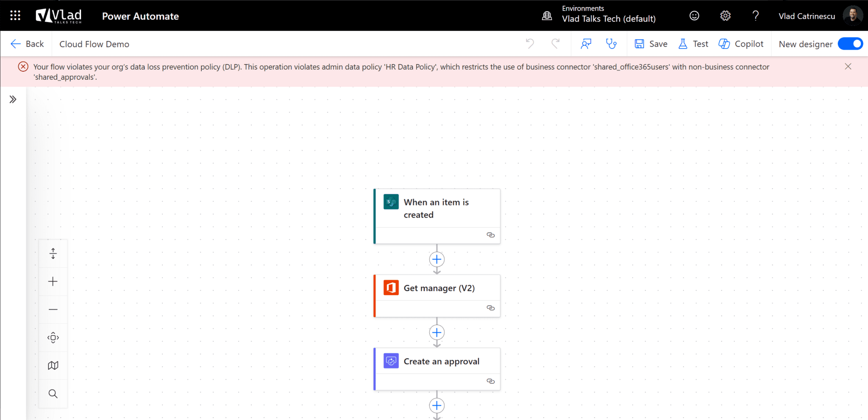Click the Cloud Flow Demo title

(x=94, y=44)
